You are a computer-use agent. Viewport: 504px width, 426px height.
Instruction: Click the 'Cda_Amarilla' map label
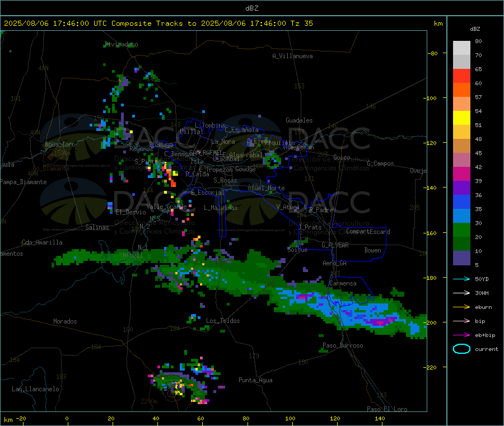click(x=42, y=242)
